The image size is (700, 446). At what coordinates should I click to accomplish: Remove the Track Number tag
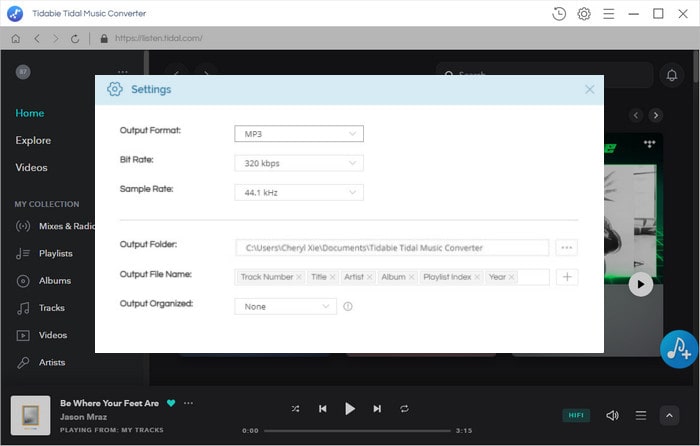pos(299,277)
